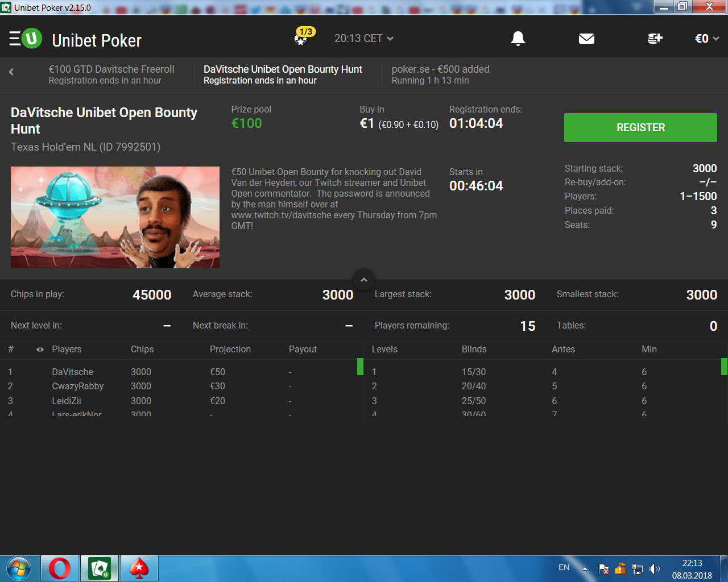Image resolution: width=728 pixels, height=582 pixels.
Task: Open the hamburger main menu
Action: tap(15, 39)
